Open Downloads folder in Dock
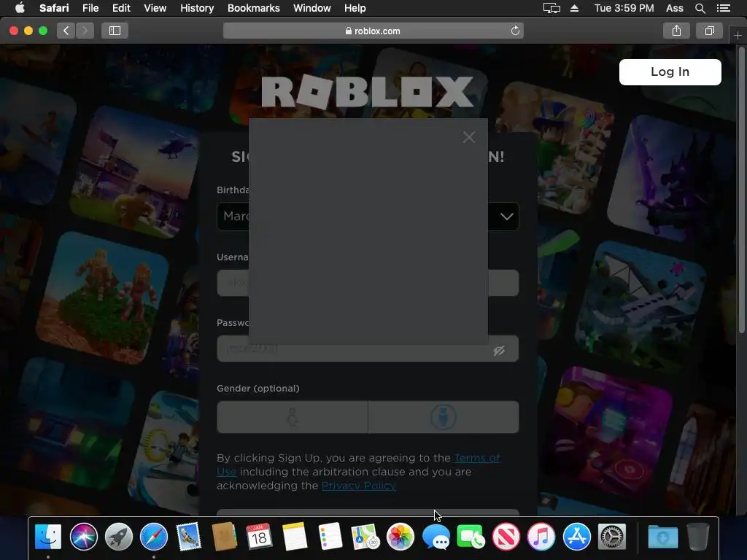This screenshot has height=560, width=747. [x=662, y=537]
